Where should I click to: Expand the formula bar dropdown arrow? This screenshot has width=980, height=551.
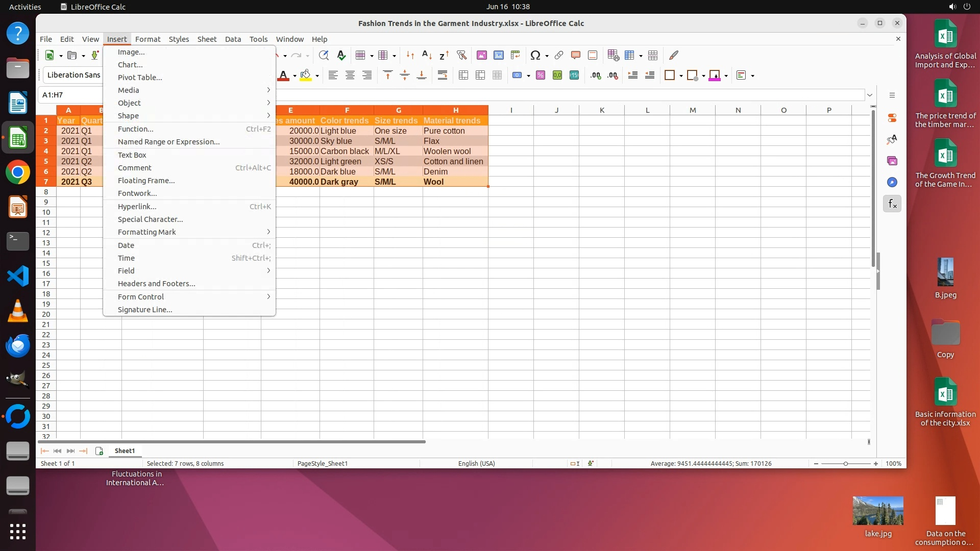point(870,95)
